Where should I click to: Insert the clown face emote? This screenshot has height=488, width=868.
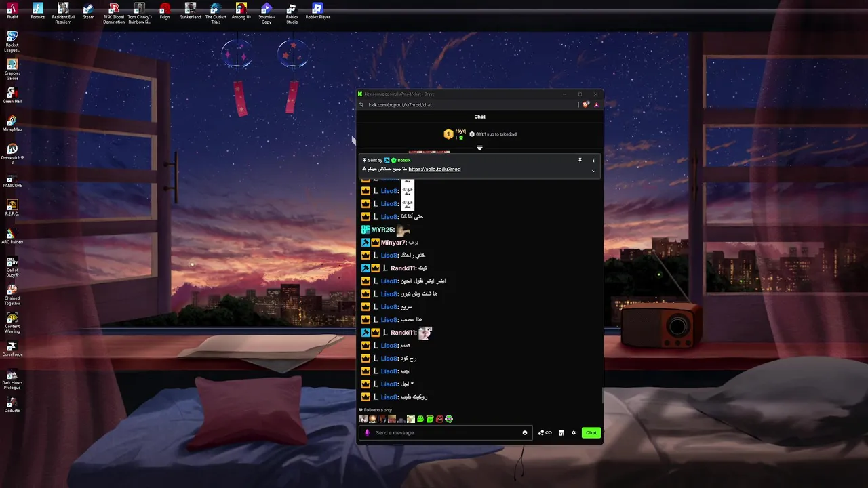tap(449, 419)
